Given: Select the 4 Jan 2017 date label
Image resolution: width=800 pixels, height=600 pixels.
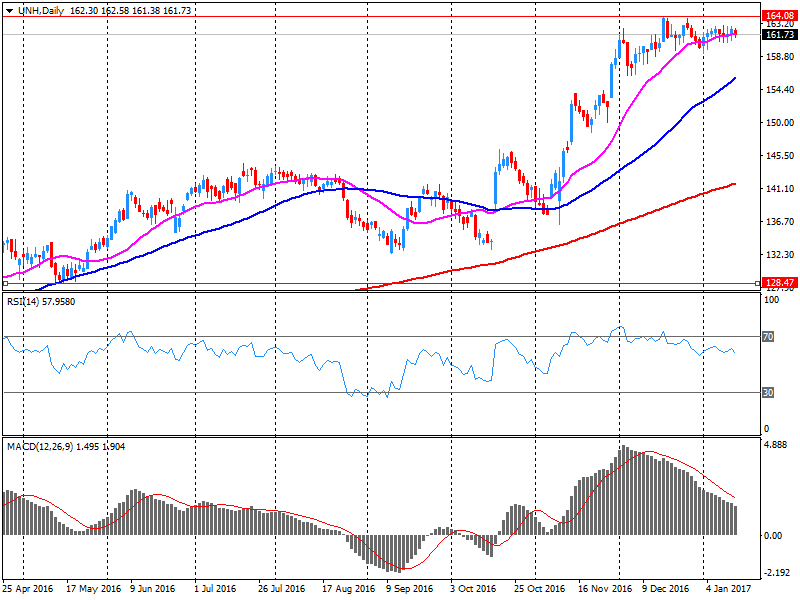Looking at the screenshot, I should (729, 589).
